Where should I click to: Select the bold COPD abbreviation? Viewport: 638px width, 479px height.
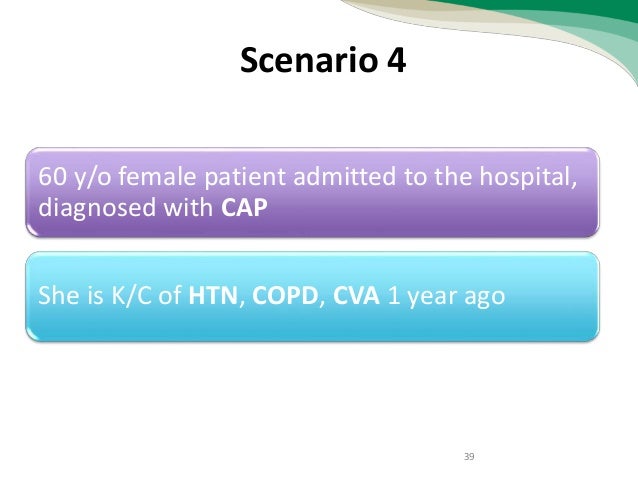pos(285,295)
